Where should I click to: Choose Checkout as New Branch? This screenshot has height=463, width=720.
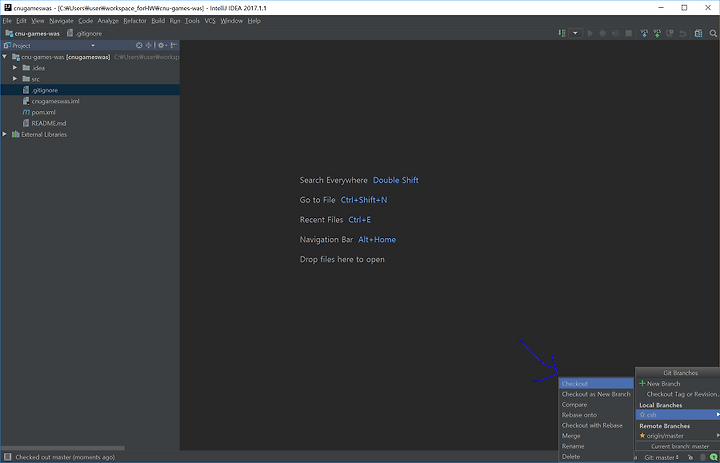point(596,394)
